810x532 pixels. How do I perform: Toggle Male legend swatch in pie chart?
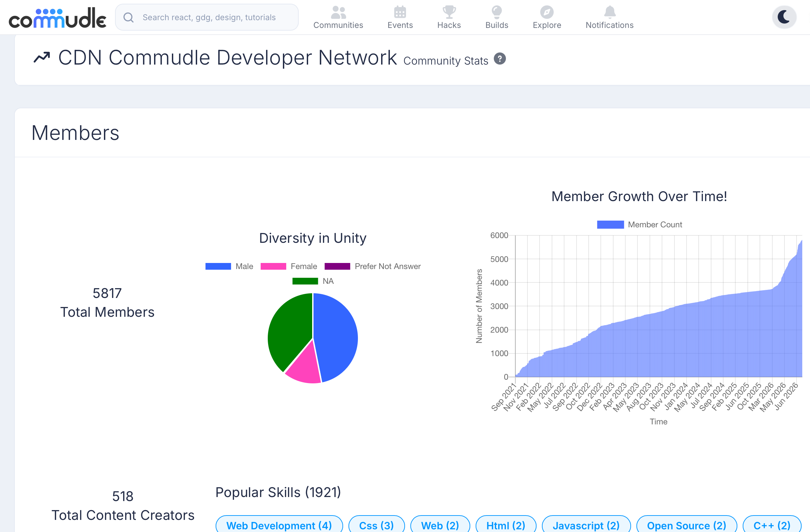[x=218, y=266]
